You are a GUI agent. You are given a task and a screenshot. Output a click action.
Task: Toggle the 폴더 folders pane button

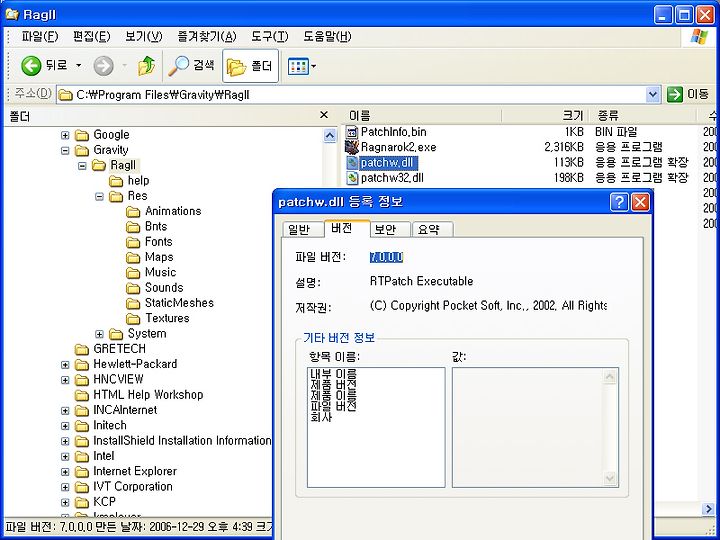[250, 66]
